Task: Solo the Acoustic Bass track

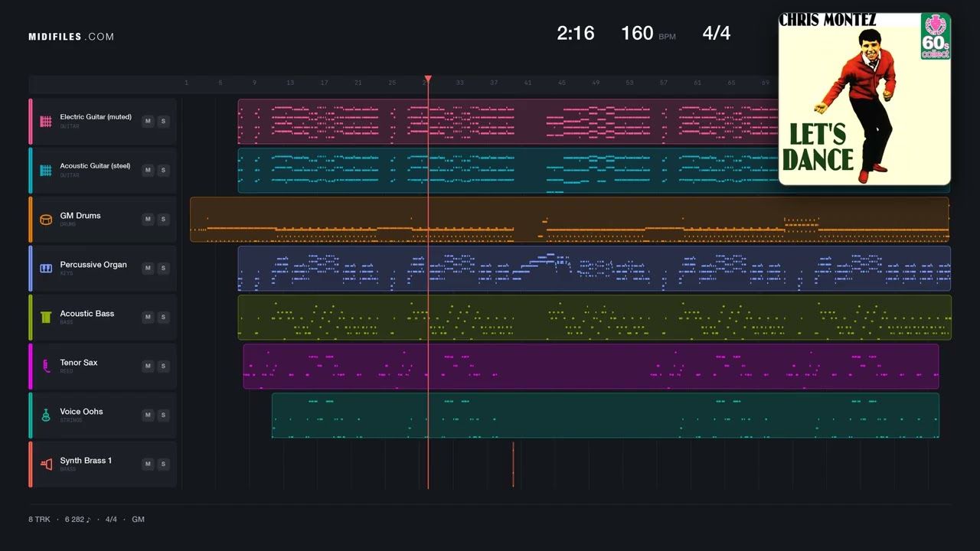Action: (x=163, y=317)
